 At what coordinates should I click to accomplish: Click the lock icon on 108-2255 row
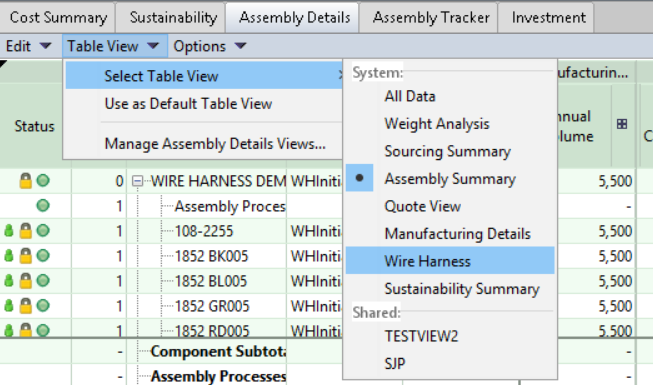(25, 231)
